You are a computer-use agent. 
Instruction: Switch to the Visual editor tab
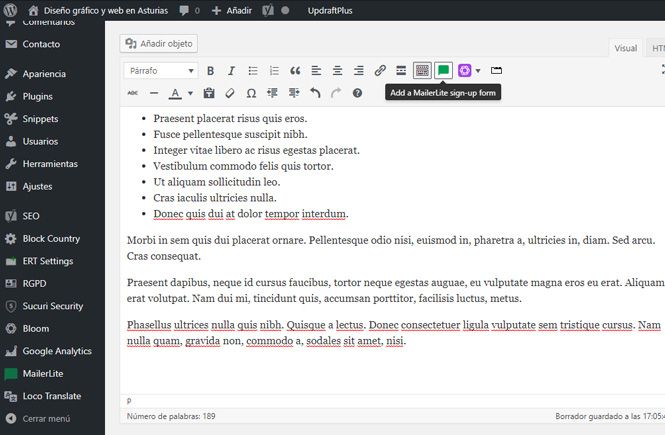click(626, 48)
